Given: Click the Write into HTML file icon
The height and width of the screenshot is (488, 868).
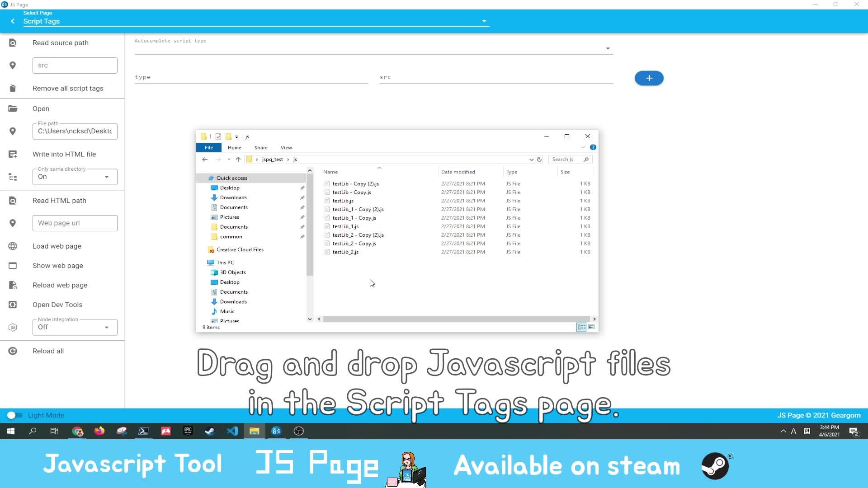Looking at the screenshot, I should coord(13,155).
